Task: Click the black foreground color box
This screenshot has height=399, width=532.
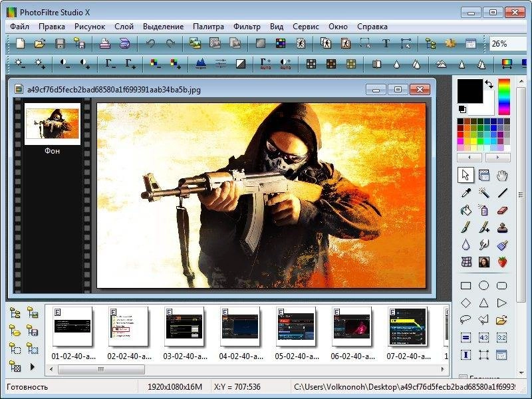Action: click(x=470, y=91)
